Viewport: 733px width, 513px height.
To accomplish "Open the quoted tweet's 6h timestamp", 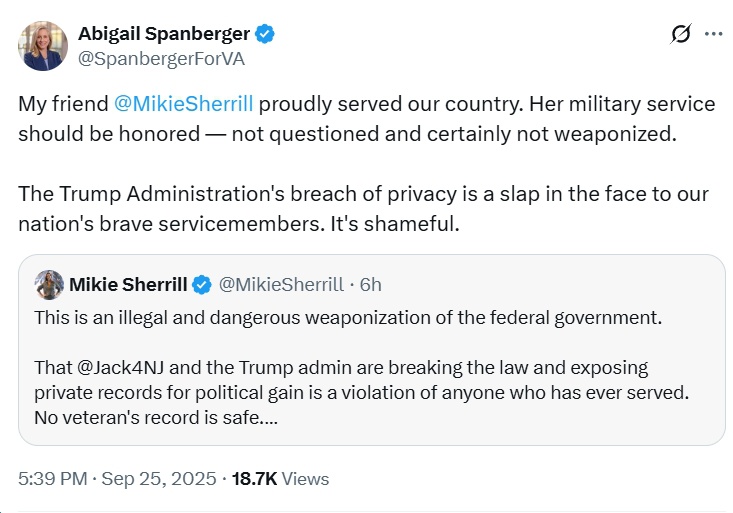I will pos(370,284).
